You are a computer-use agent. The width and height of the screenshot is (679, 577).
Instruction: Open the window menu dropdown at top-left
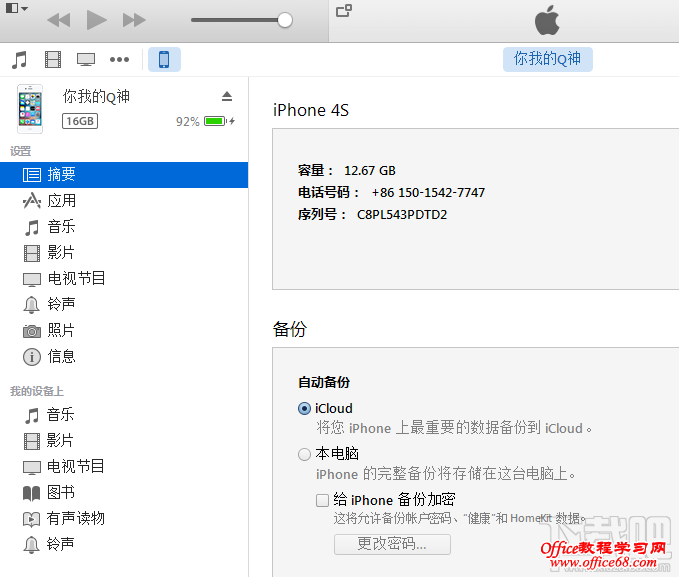(16, 8)
